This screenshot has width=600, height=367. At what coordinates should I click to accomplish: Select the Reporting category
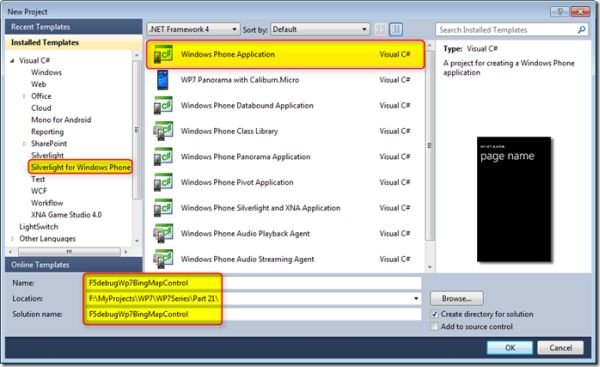click(47, 132)
